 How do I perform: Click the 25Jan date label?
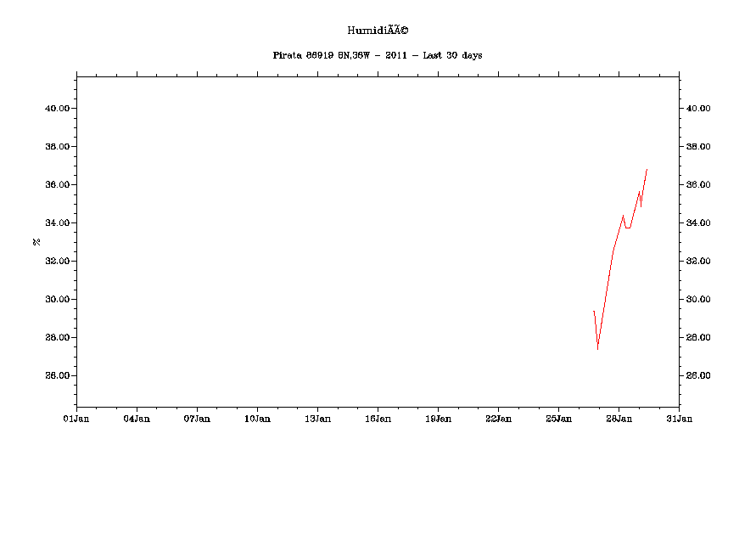[x=558, y=419]
